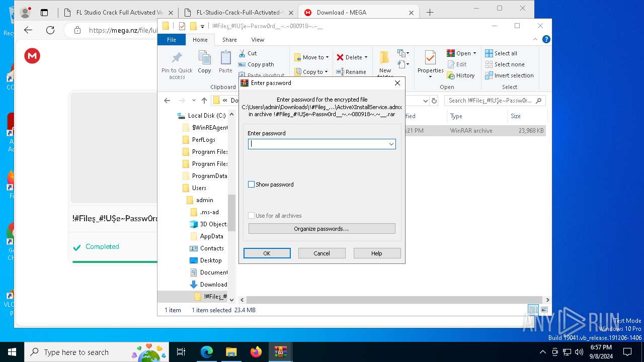Screen dimensions: 644x362
Task: Click the Windows Start button
Action: coord(12,352)
